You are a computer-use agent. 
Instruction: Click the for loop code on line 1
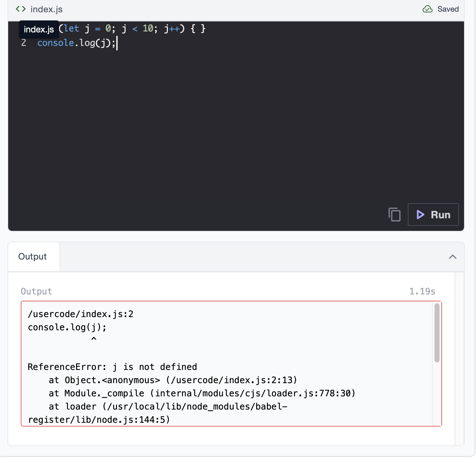[x=132, y=29]
